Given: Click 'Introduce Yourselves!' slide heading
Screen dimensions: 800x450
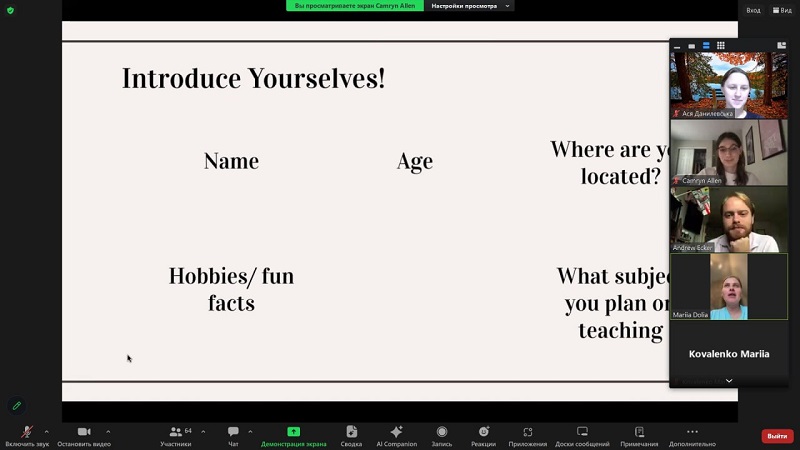Looking at the screenshot, I should [253, 79].
